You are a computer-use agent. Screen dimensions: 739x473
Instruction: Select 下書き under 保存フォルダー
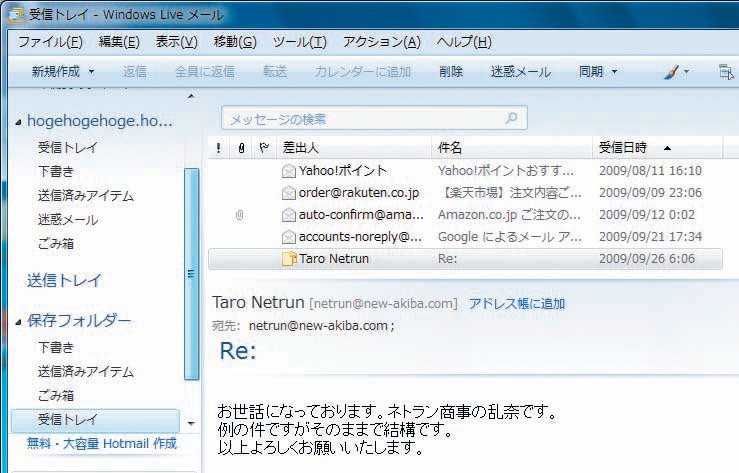click(56, 348)
